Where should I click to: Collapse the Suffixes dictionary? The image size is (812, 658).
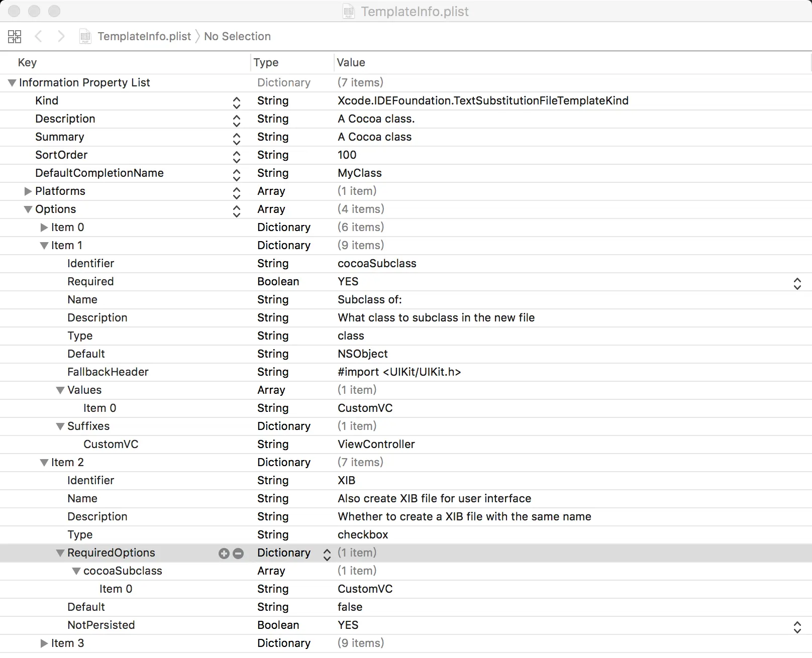coord(60,426)
